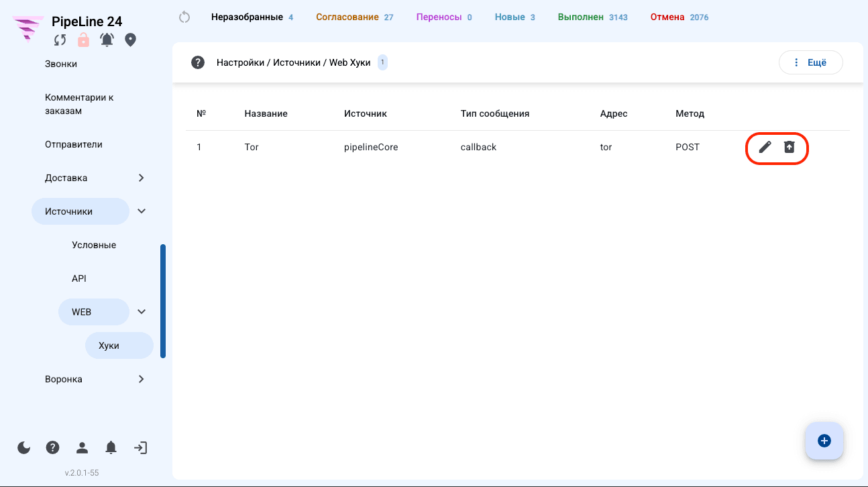Click the refresh icon beside Неразобранные
This screenshot has width=868, height=487.
[x=185, y=17]
